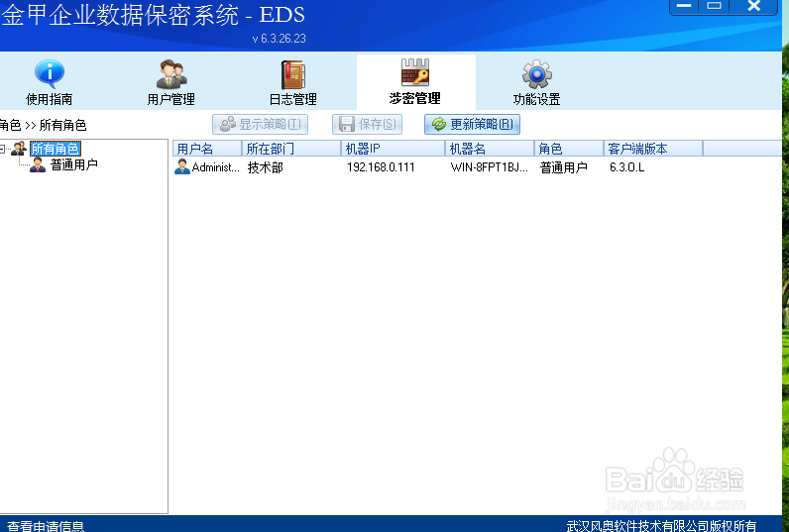Sort by 客户端版本 column header
The width and height of the screenshot is (789, 532).
pos(653,149)
